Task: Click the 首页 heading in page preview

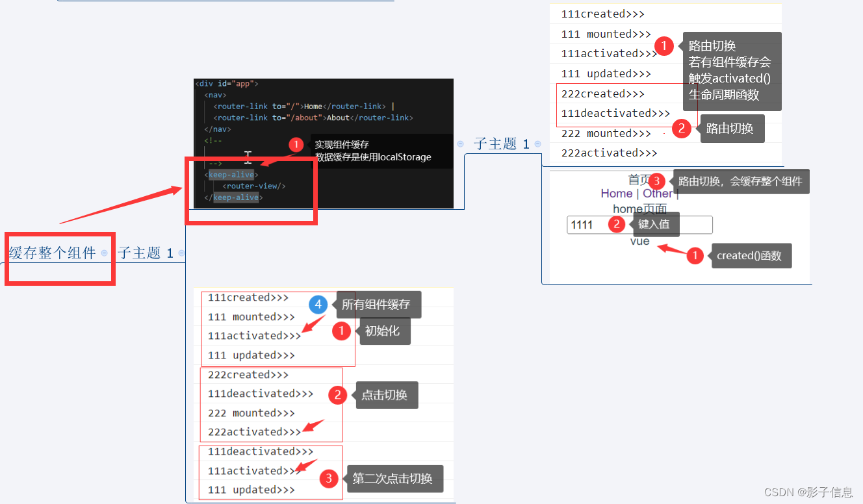Action: (639, 180)
